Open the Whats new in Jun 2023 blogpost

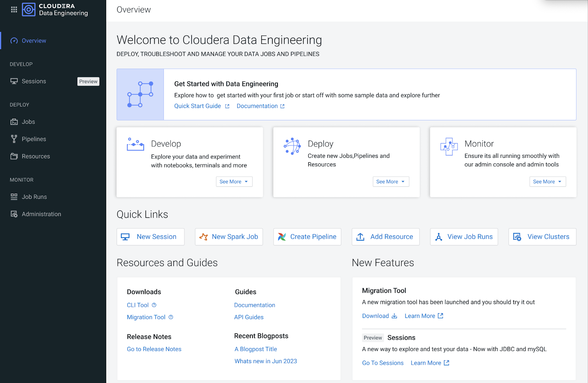tap(265, 361)
